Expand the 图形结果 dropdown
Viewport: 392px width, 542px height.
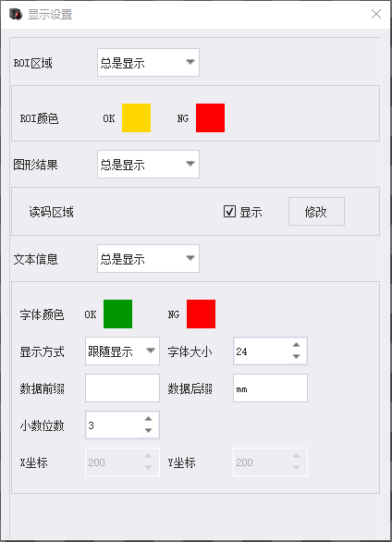pyautogui.click(x=148, y=165)
